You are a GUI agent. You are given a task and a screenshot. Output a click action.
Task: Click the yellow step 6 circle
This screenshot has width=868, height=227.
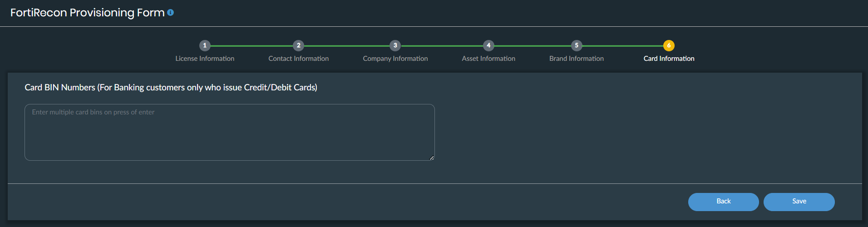coord(669,45)
